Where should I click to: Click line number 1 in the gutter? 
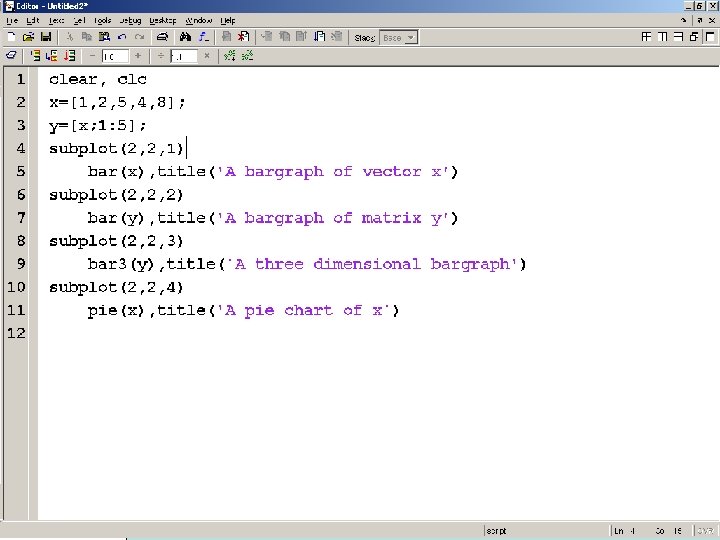(20, 79)
